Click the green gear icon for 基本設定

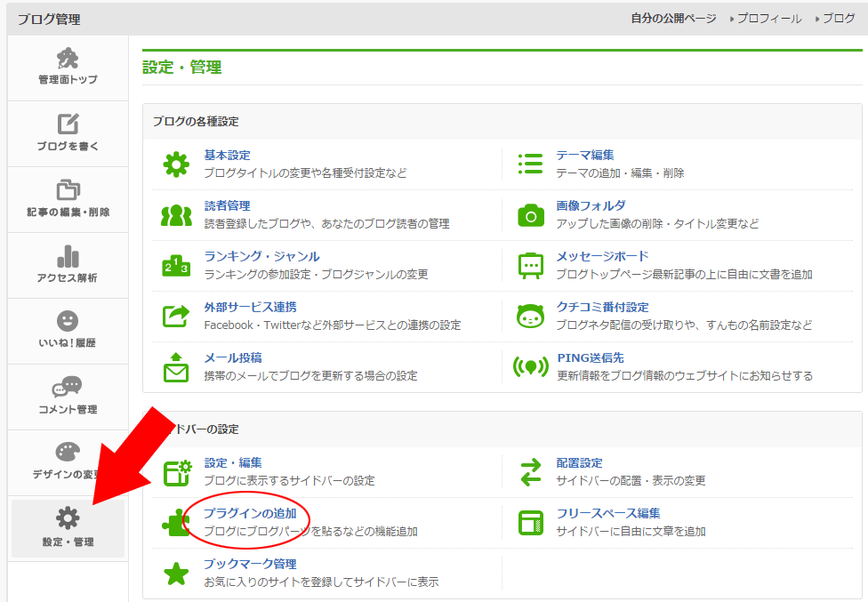176,165
